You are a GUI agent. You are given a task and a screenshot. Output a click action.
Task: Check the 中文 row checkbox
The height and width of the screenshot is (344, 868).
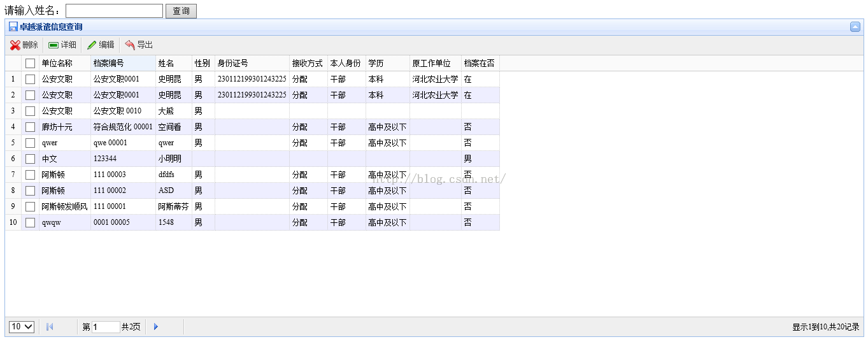point(30,159)
